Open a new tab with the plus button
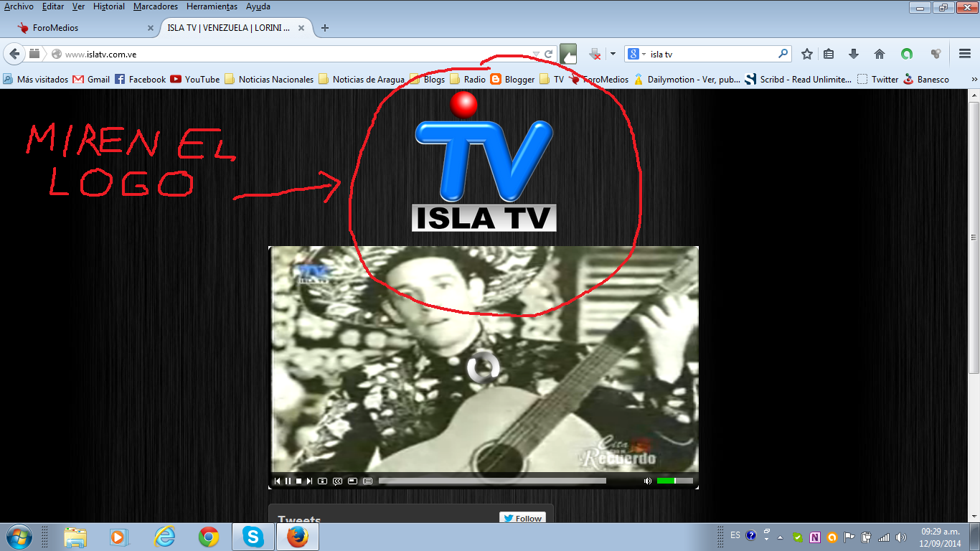Screen dimensions: 980x551 point(325,28)
